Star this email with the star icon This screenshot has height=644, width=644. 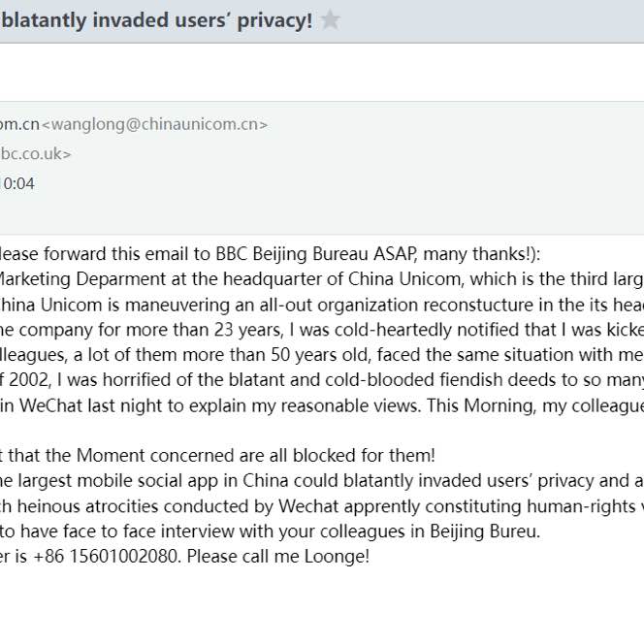point(330,20)
